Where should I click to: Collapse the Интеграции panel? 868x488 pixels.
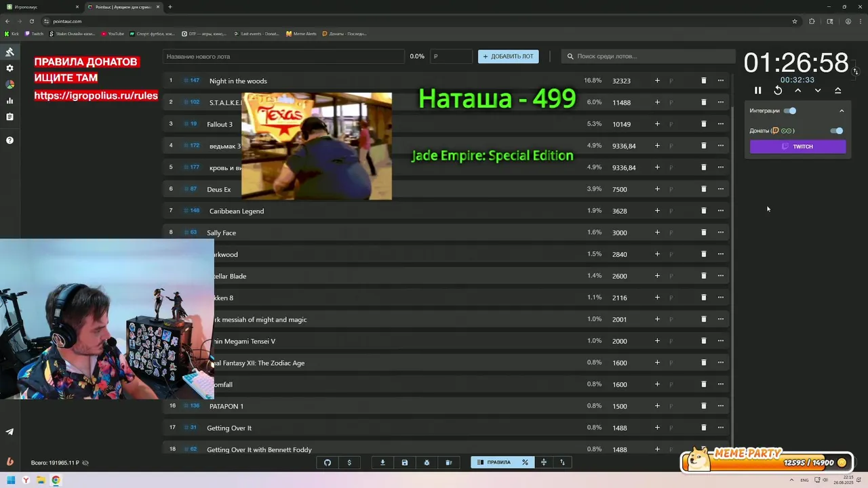(x=842, y=110)
